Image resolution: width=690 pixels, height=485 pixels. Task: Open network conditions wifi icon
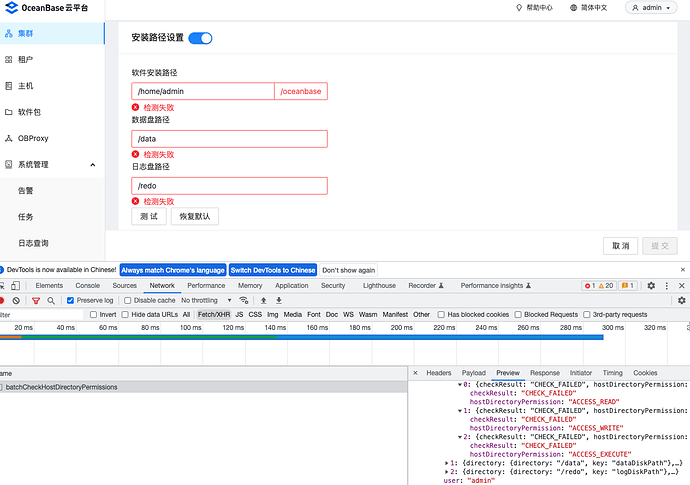point(244,300)
